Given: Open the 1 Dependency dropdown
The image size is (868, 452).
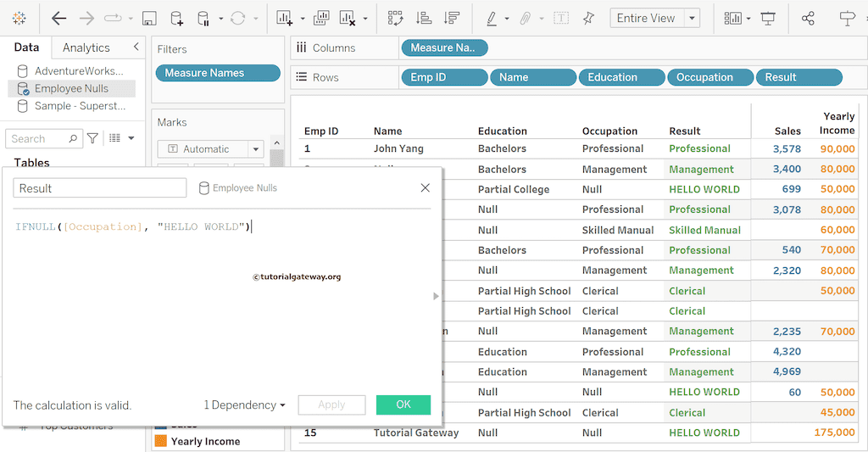Looking at the screenshot, I should 244,405.
